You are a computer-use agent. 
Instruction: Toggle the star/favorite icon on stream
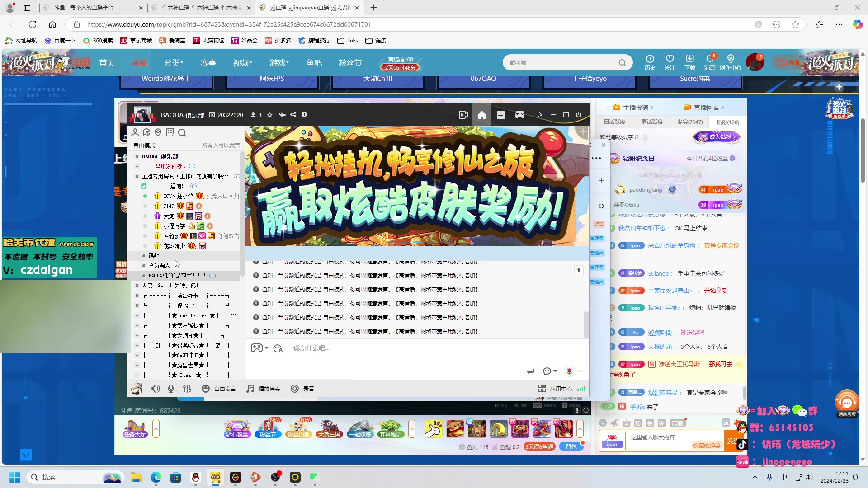[x=270, y=114]
